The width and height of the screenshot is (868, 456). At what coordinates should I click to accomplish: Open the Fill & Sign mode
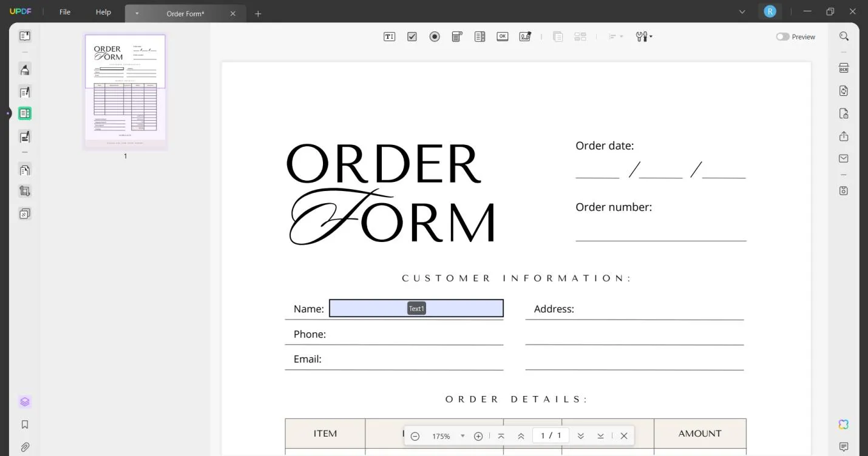[x=25, y=136]
